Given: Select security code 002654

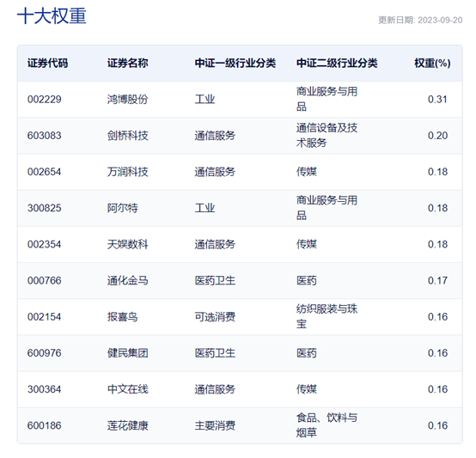Looking at the screenshot, I should click(x=45, y=172).
